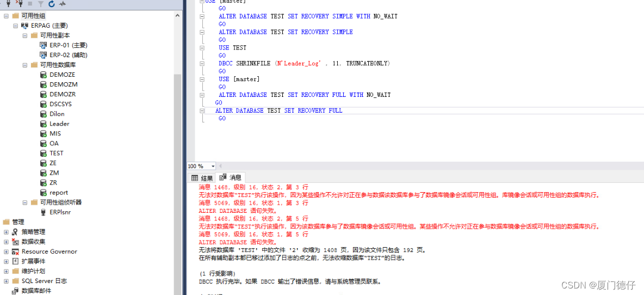Switch to the 结果 results tab
Image resolution: width=644 pixels, height=295 pixels.
coord(202,178)
